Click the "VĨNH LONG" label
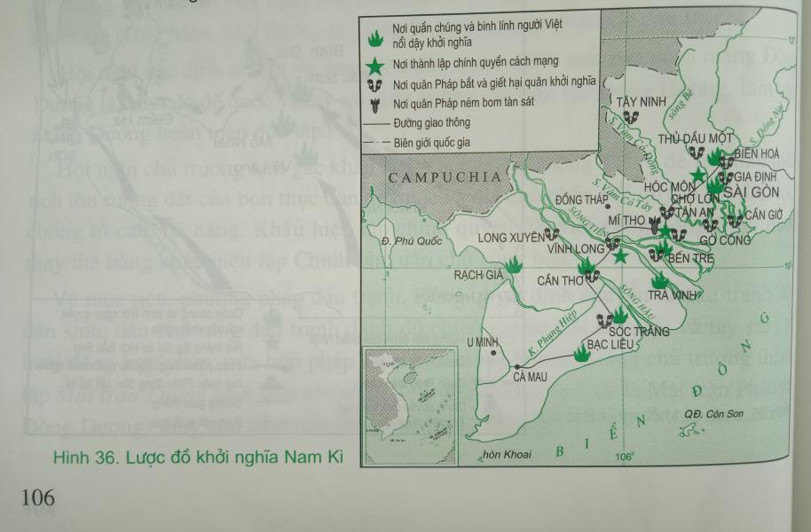Image resolution: width=811 pixels, height=532 pixels. 576,248
